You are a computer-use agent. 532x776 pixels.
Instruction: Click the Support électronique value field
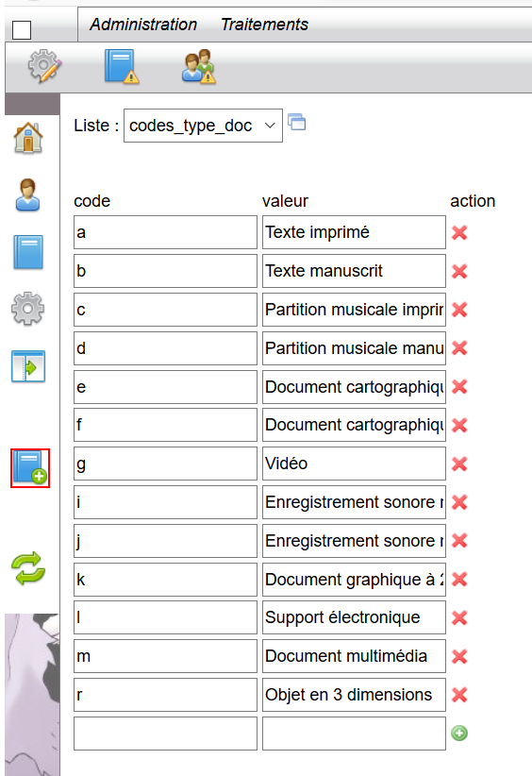click(354, 617)
